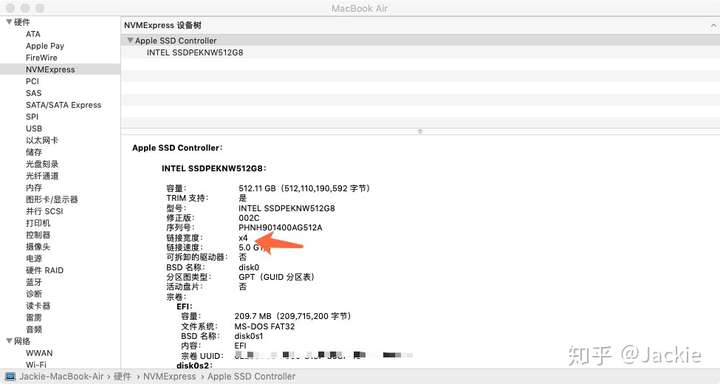Click the computer icon in the path bar
This screenshot has width=720, height=384.
10,376
